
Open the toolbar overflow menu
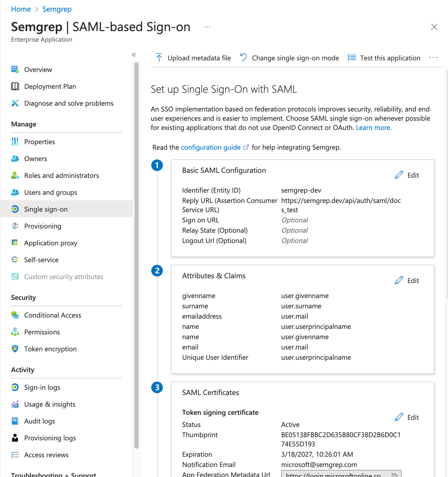pos(433,58)
